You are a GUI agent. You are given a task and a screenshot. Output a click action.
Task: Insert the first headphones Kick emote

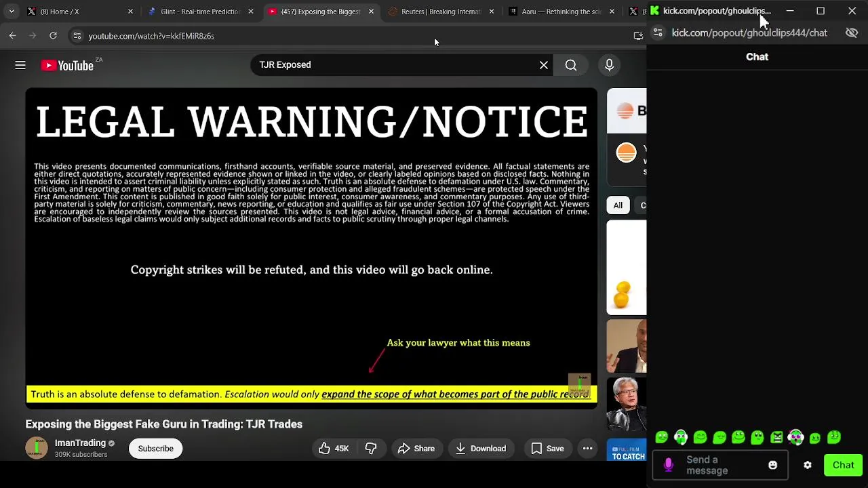click(x=681, y=438)
